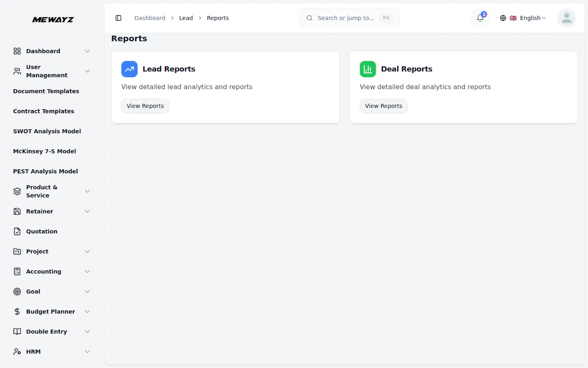Image resolution: width=588 pixels, height=368 pixels.
Task: Expand the Product & Service chevron
Action: [x=87, y=191]
